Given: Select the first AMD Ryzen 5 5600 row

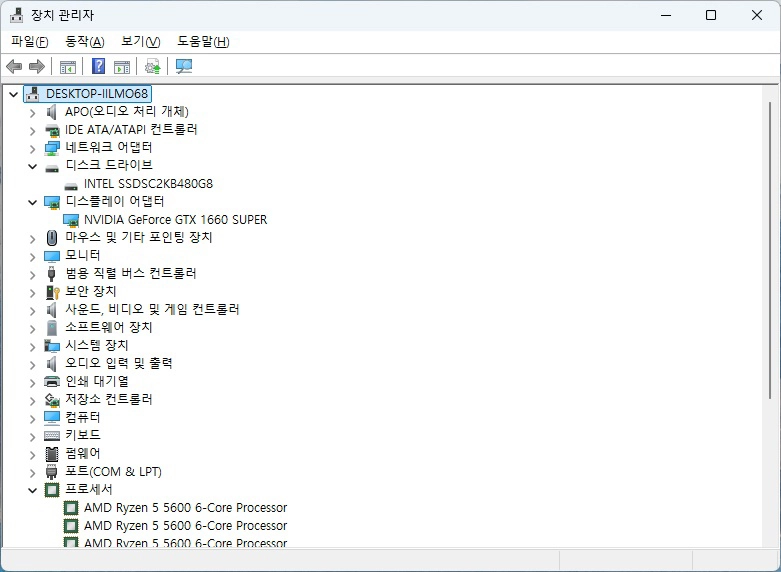Looking at the screenshot, I should (x=185, y=508).
